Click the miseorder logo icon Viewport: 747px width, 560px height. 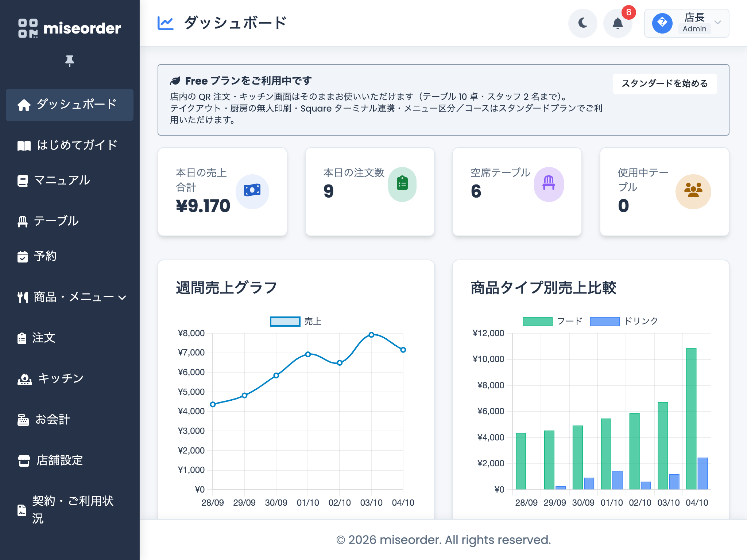click(x=28, y=28)
